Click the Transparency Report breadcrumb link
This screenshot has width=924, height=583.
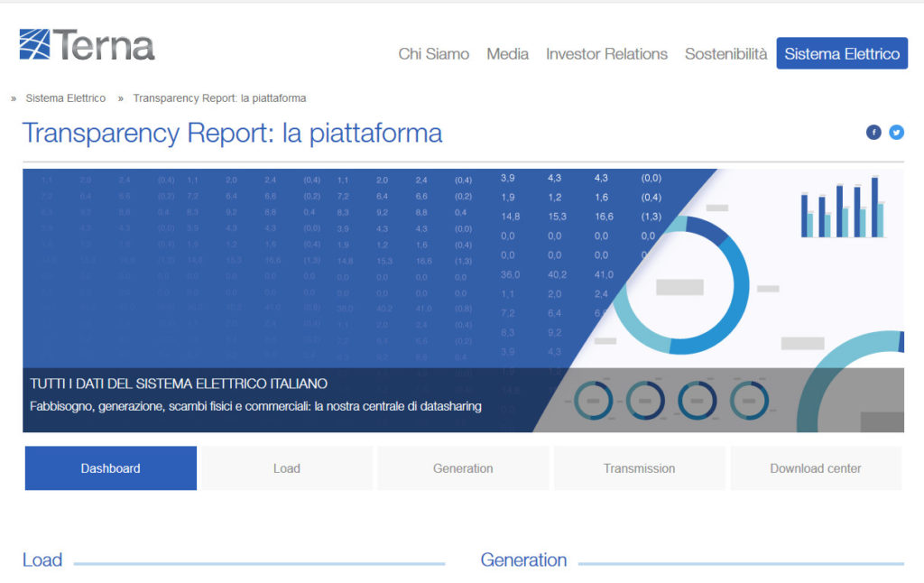(x=219, y=98)
